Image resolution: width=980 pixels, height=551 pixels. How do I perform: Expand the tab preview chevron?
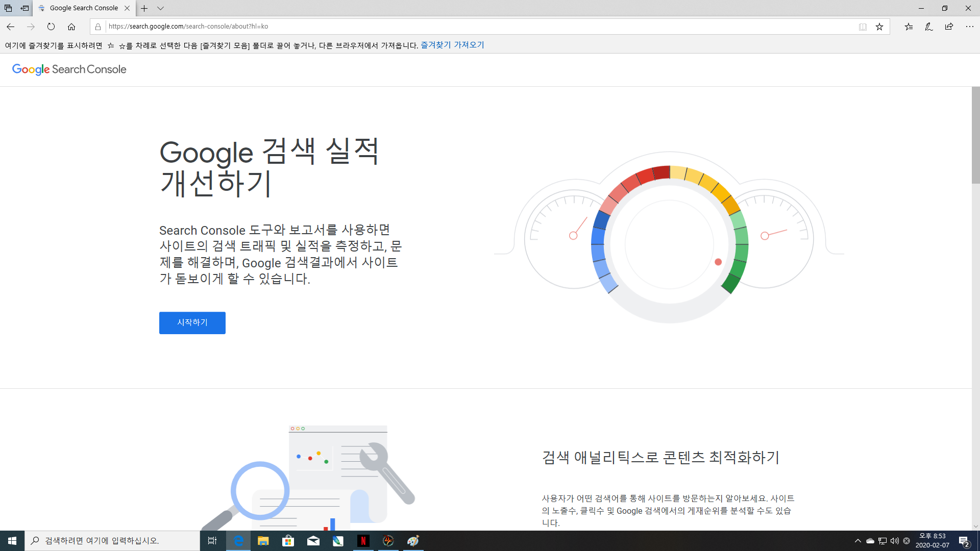160,8
